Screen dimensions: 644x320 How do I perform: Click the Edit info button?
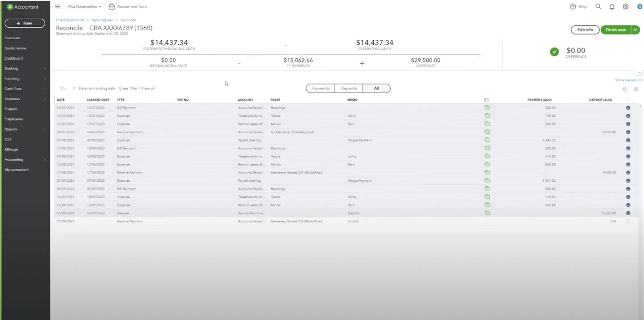[x=585, y=30]
